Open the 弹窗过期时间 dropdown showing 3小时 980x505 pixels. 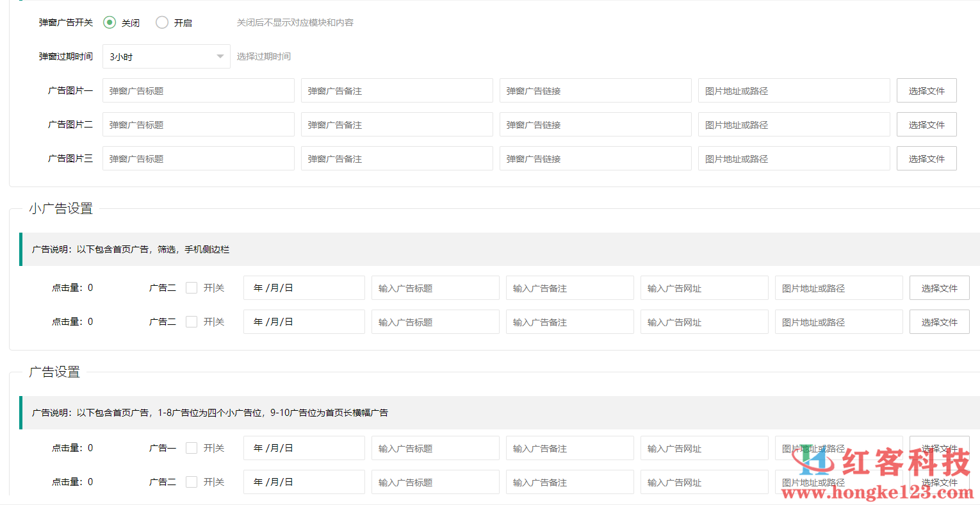tap(166, 56)
